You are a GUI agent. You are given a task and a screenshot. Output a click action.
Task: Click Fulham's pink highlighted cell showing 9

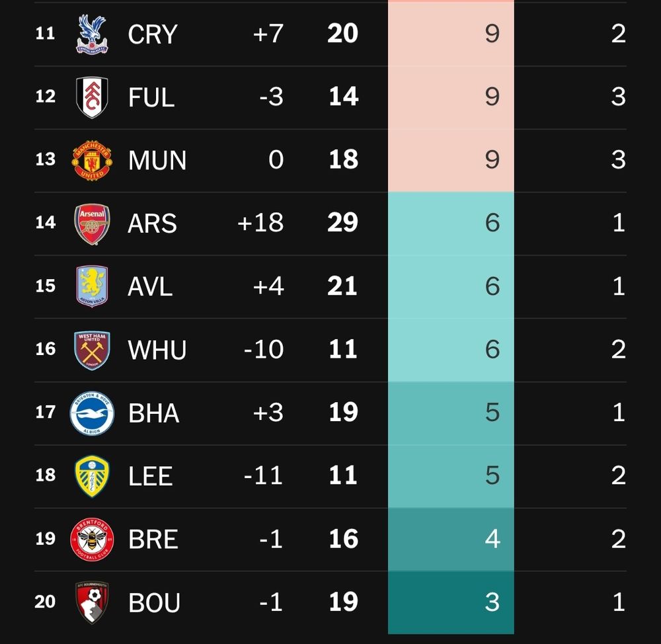pos(451,97)
